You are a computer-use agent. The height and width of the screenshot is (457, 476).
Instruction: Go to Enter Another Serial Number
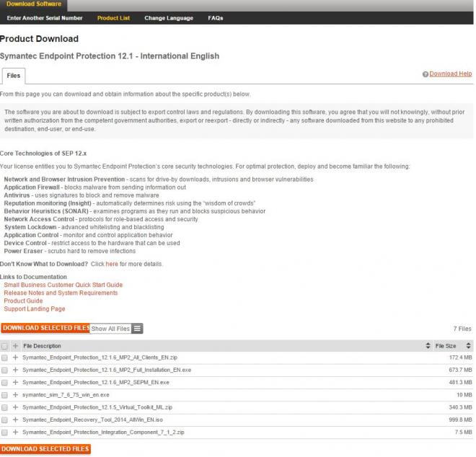click(x=45, y=18)
